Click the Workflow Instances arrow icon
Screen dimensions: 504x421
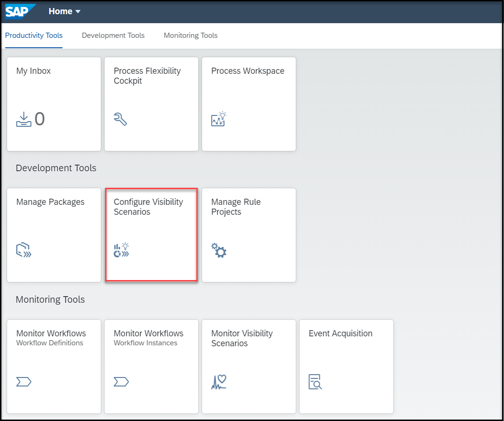point(121,381)
